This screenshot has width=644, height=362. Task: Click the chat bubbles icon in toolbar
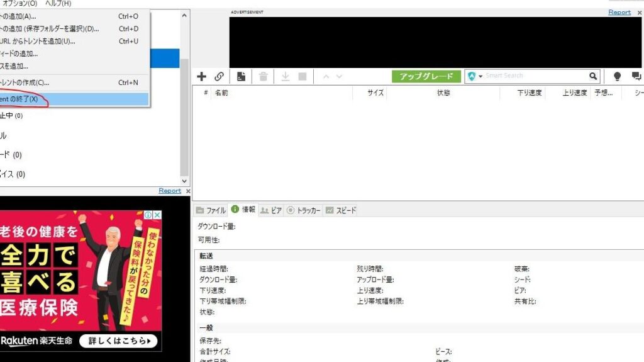636,76
